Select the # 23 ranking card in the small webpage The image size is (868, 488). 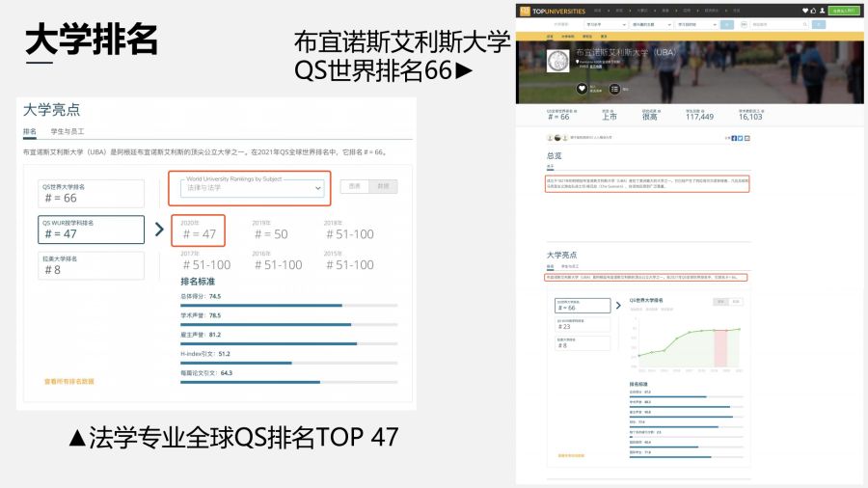[x=583, y=324]
